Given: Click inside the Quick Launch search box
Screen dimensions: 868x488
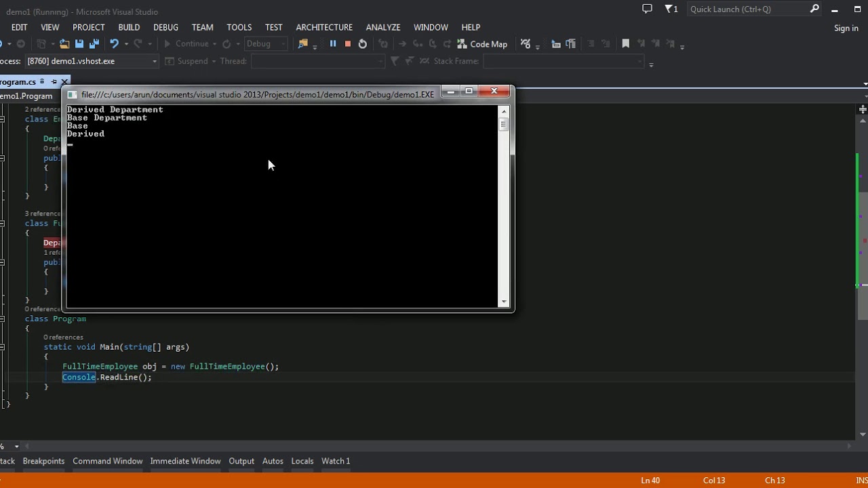Looking at the screenshot, I should coord(746,9).
